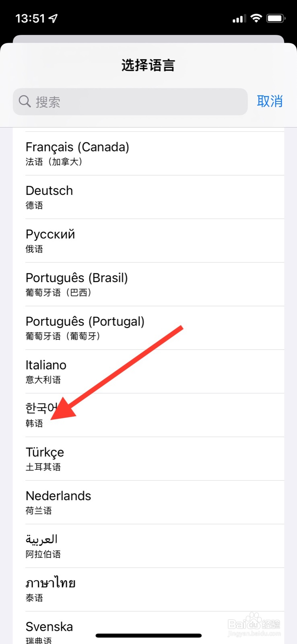Select ภาษาไทย (泰语) Thai language
This screenshot has width=297, height=644.
coord(148,590)
